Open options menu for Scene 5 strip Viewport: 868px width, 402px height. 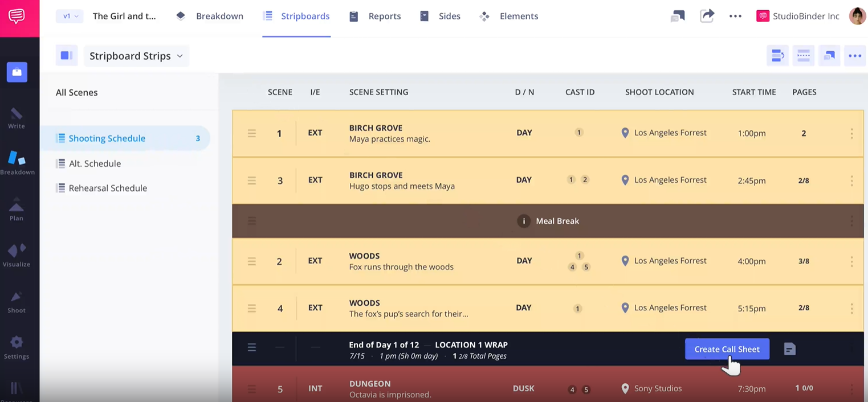[x=851, y=388]
